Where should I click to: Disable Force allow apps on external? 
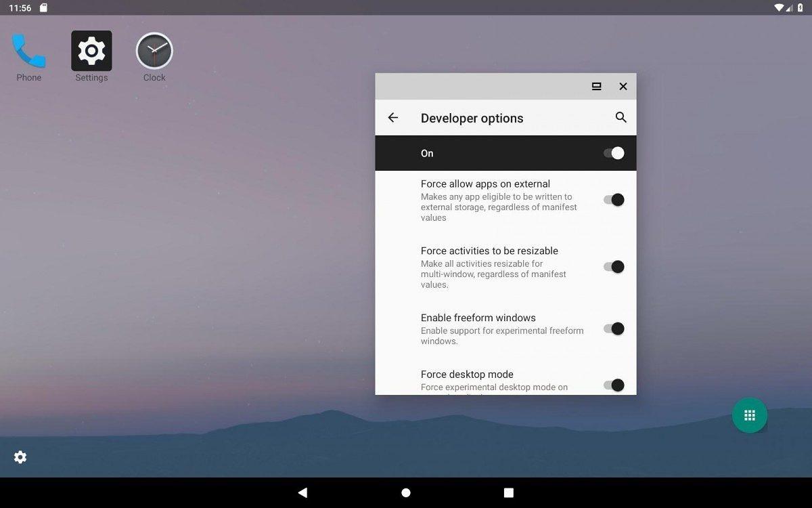click(614, 199)
